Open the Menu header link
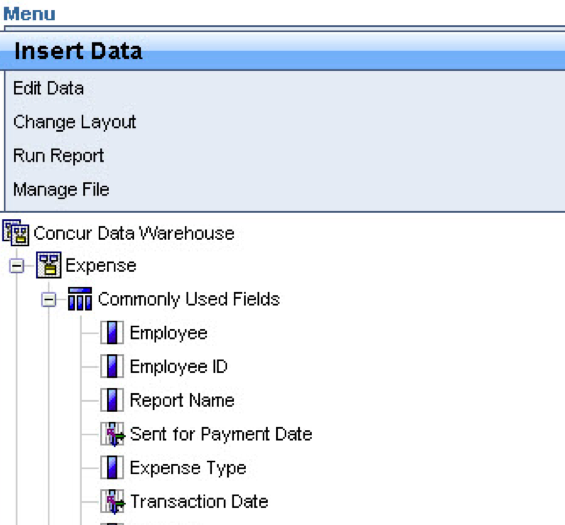This screenshot has width=565, height=525. pyautogui.click(x=29, y=14)
